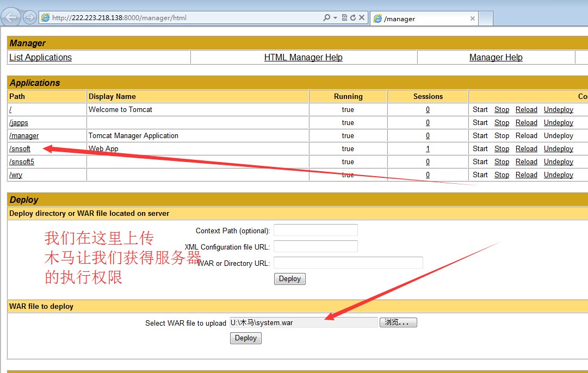Reload the /japps application
Image resolution: width=588 pixels, height=373 pixels.
tap(527, 122)
